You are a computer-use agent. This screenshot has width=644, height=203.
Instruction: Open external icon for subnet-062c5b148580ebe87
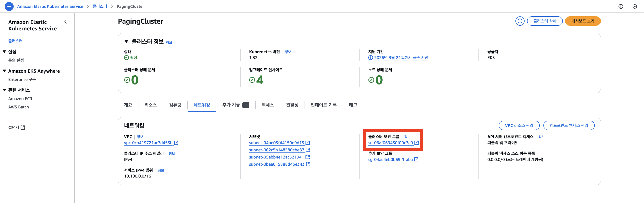[308, 150]
